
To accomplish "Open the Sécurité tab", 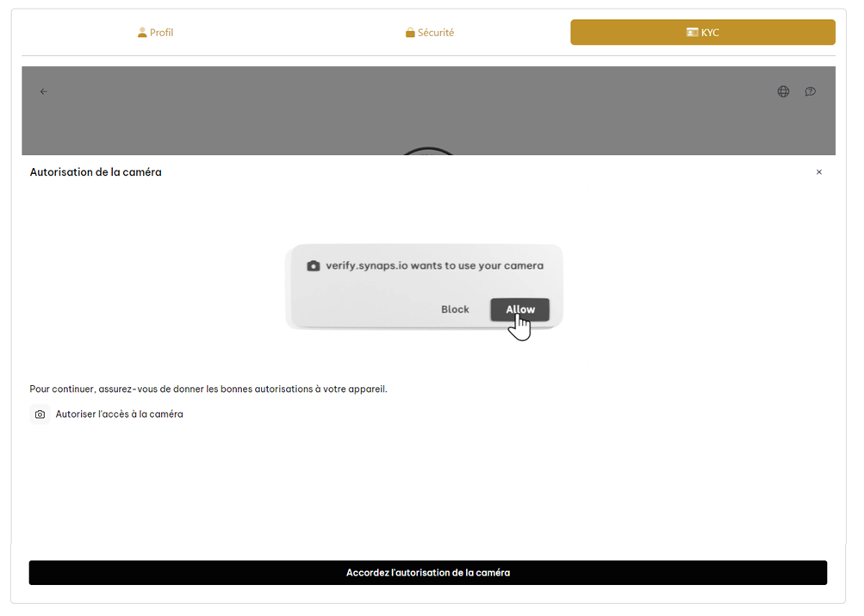I will point(429,33).
